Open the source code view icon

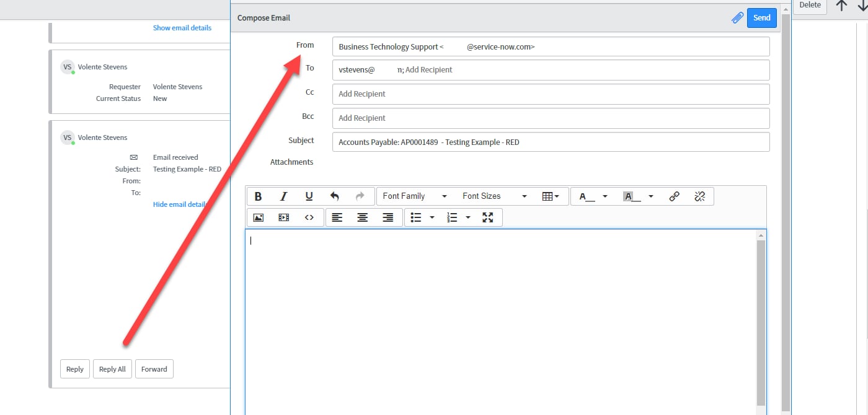coord(309,217)
